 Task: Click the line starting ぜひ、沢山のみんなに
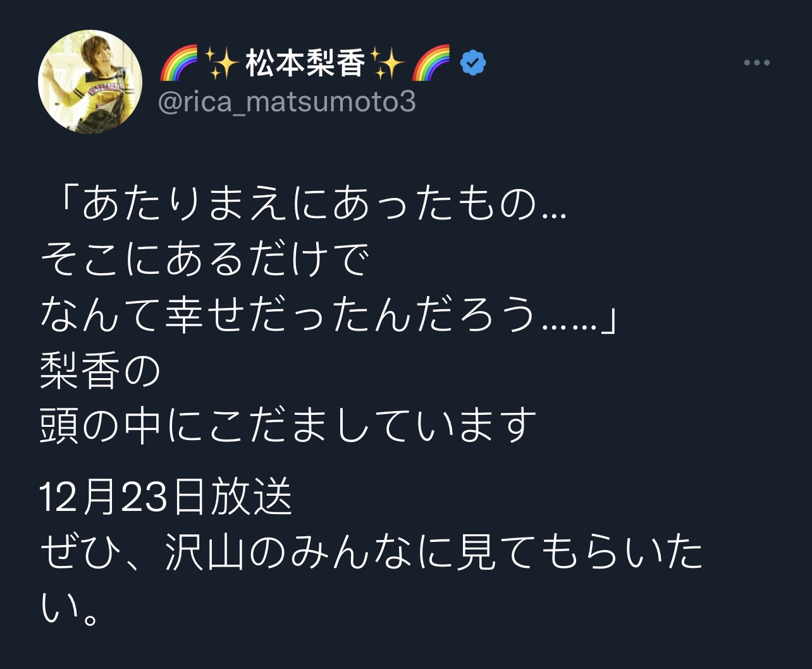pyautogui.click(x=371, y=551)
